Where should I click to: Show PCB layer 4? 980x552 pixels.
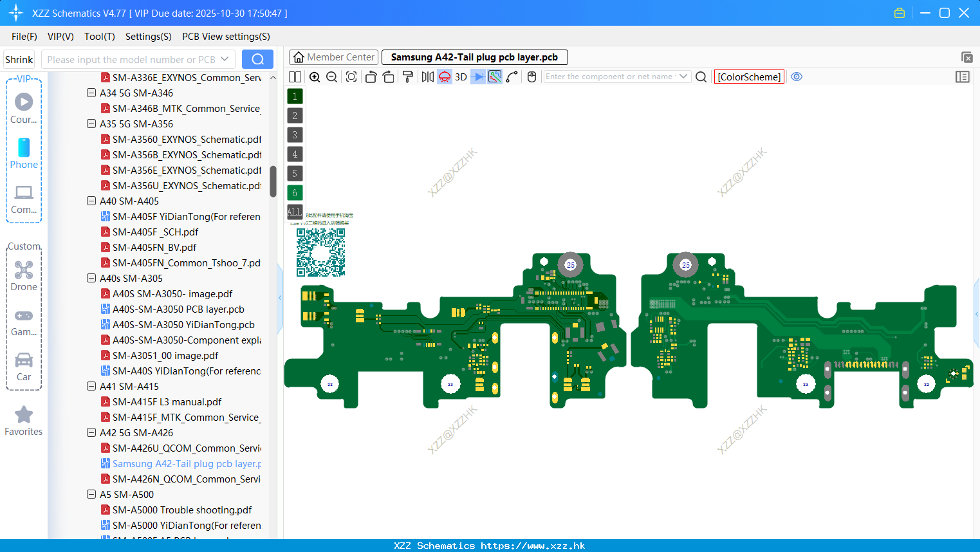click(x=295, y=154)
